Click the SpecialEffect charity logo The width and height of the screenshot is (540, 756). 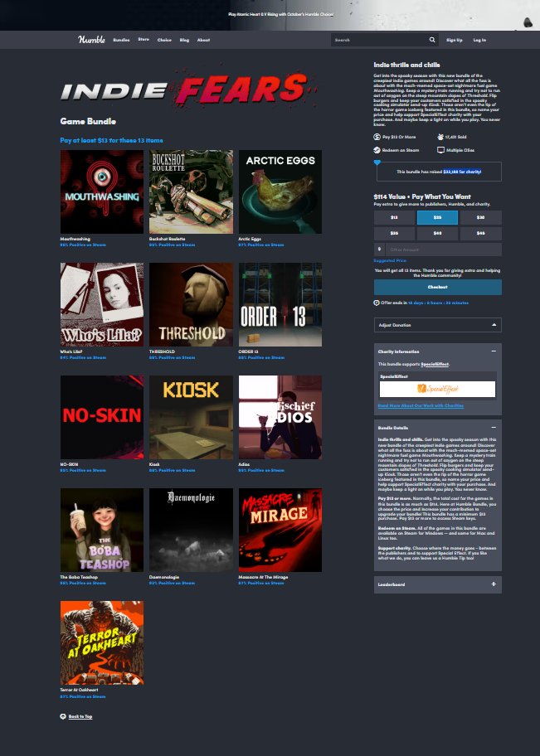click(x=437, y=389)
